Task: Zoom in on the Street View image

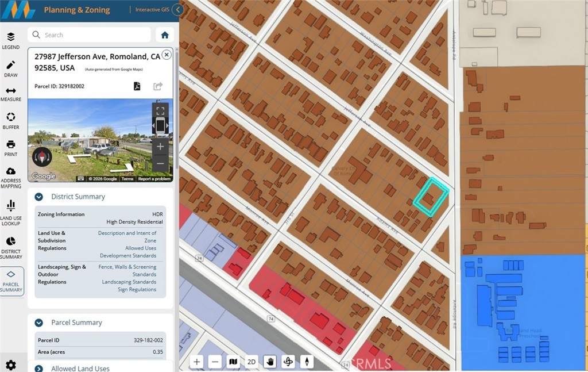Action: [160, 147]
